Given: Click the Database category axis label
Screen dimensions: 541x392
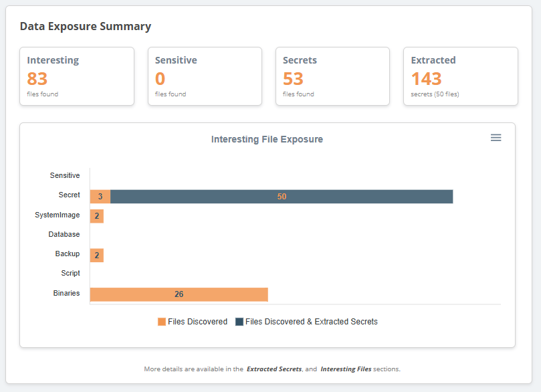Looking at the screenshot, I should click(64, 235).
